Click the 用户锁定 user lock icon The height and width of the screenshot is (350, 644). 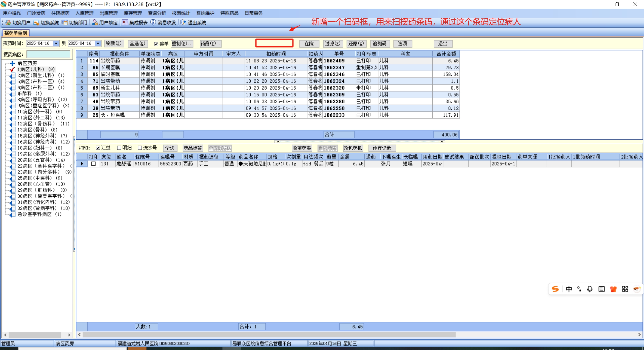[95, 23]
